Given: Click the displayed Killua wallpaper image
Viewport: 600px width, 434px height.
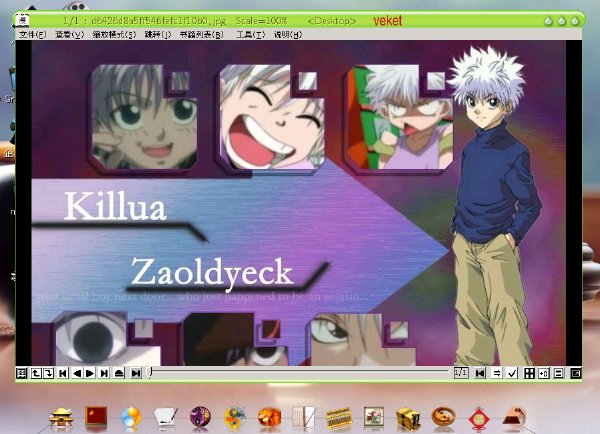Looking at the screenshot, I should point(298,203).
